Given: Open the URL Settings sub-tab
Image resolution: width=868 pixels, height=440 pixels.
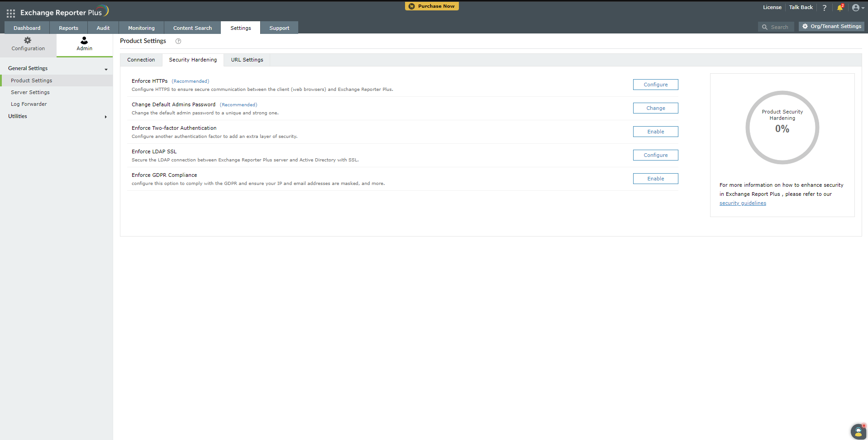Looking at the screenshot, I should tap(247, 60).
